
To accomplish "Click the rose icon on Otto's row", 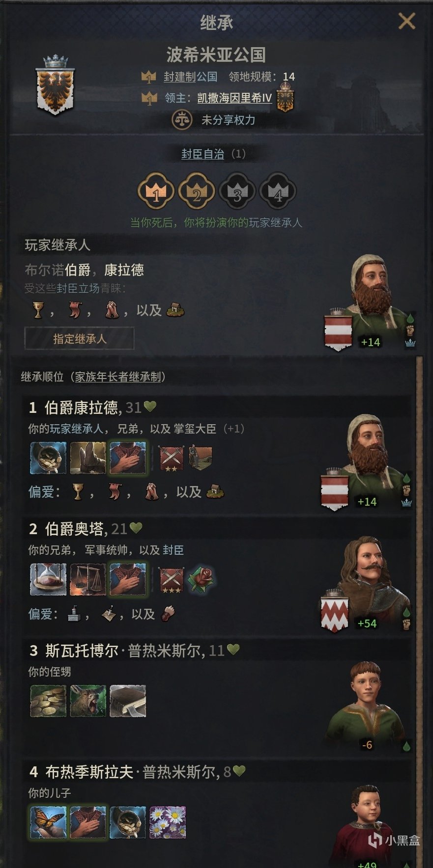I will click(201, 580).
